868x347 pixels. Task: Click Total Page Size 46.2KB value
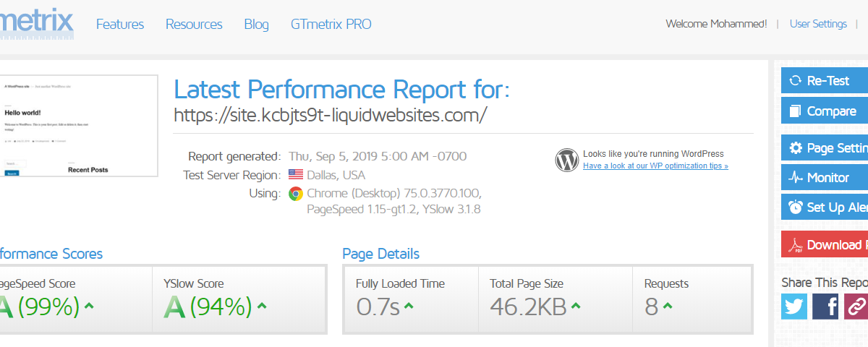(528, 307)
